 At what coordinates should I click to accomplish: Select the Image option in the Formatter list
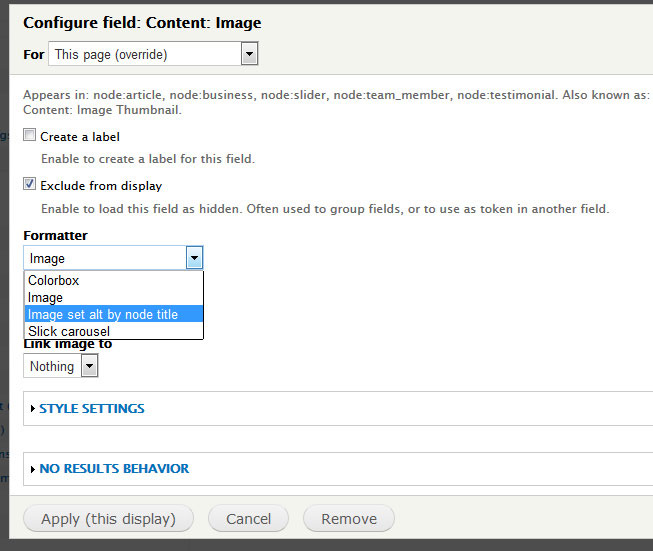click(x=46, y=297)
